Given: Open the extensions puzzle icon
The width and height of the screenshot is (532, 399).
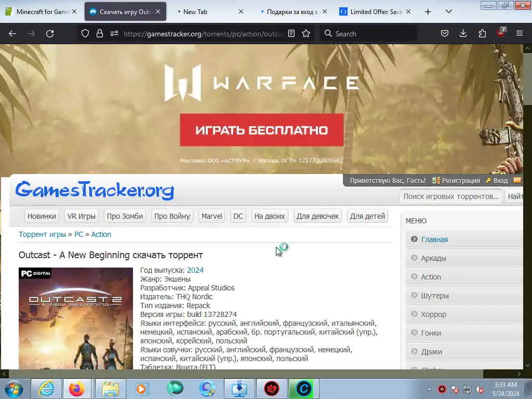Looking at the screenshot, I should pos(482,33).
